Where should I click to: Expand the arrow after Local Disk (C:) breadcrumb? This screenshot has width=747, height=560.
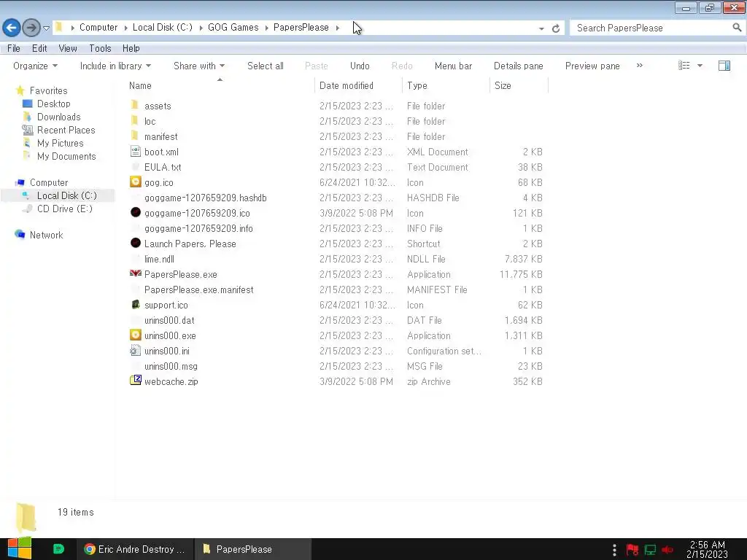[200, 28]
